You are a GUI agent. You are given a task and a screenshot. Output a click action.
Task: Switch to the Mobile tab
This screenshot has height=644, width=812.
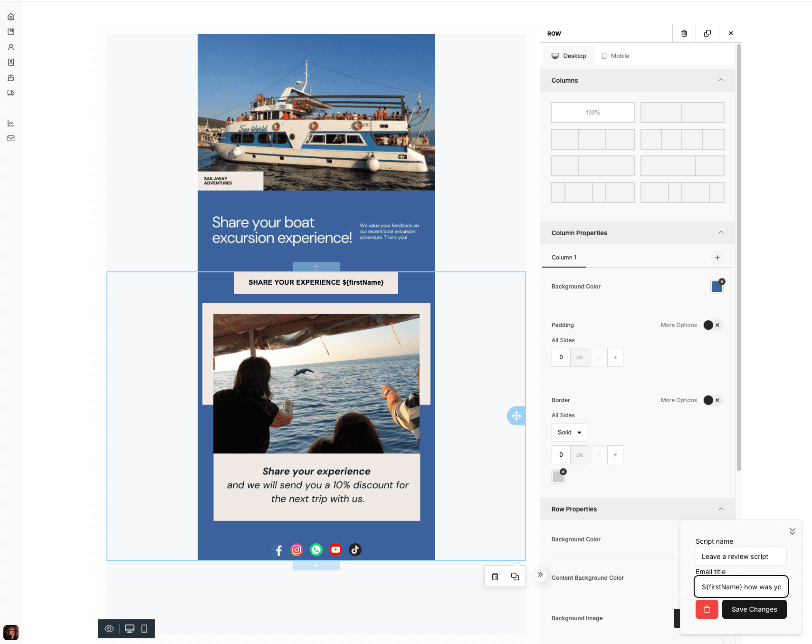pyautogui.click(x=615, y=56)
